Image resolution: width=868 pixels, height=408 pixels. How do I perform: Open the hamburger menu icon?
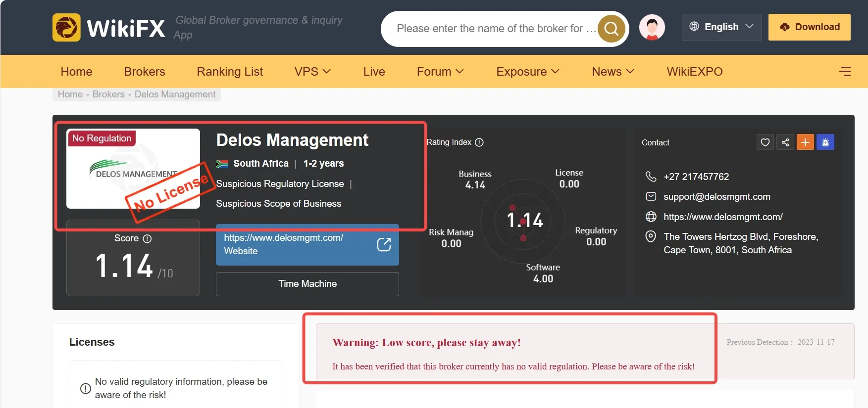coord(845,72)
